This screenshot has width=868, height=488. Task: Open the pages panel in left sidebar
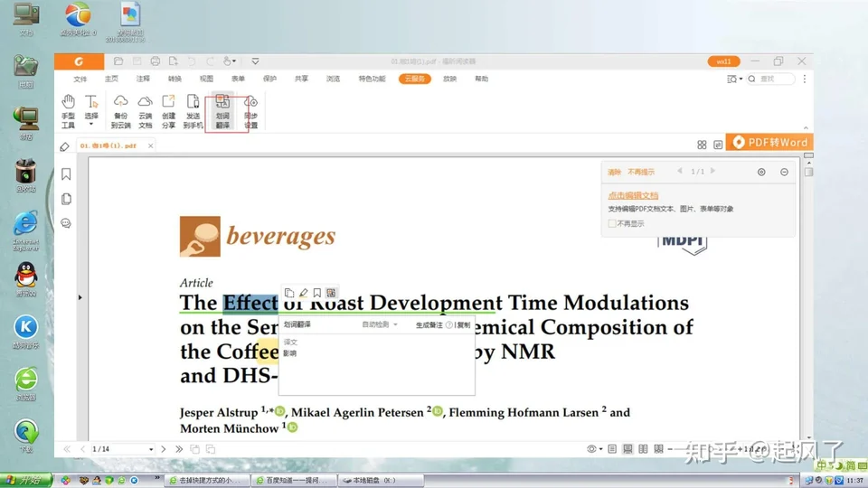click(66, 199)
